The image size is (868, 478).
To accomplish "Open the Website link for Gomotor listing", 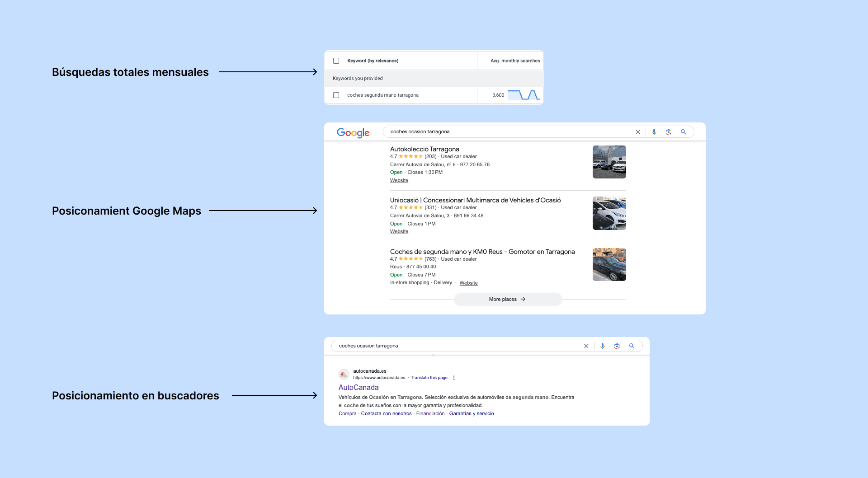I will click(469, 283).
